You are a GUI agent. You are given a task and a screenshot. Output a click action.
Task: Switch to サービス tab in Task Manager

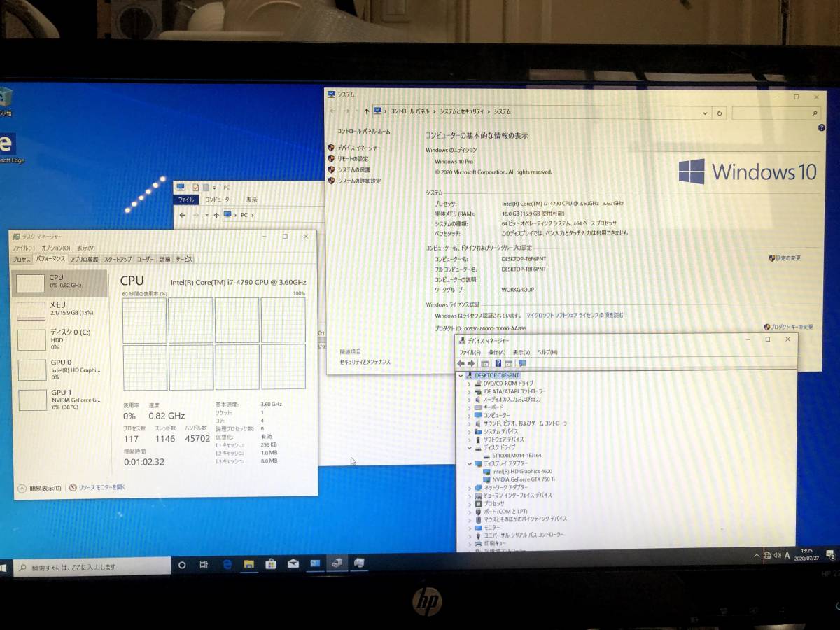pyautogui.click(x=184, y=259)
